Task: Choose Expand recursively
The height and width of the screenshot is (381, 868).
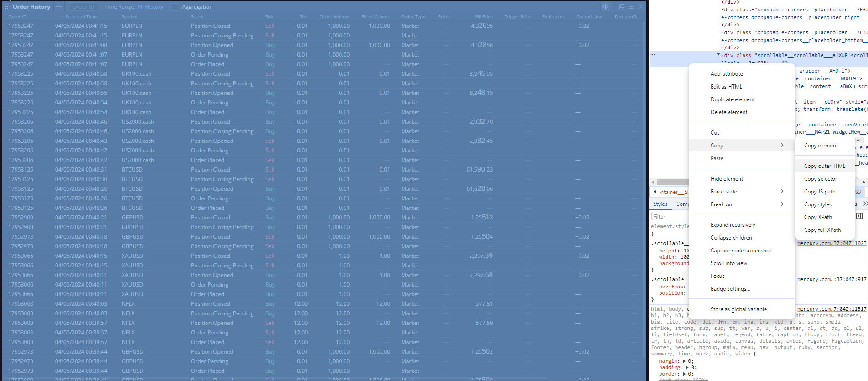Action: [742, 225]
